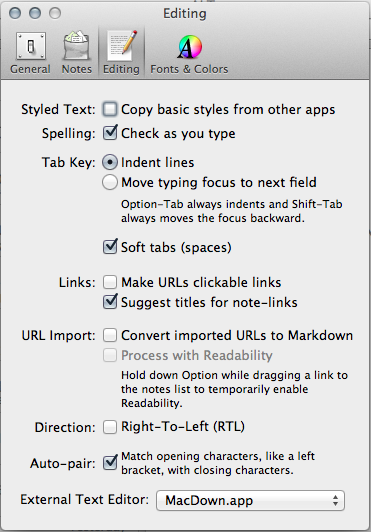The image size is (371, 532).
Task: Click the Fonts & Colors tab label
Action: click(189, 69)
